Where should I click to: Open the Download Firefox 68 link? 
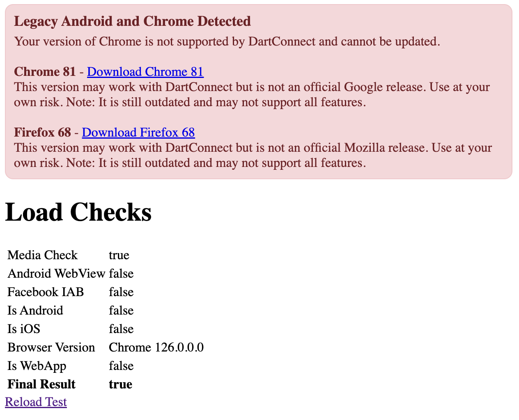pos(138,132)
